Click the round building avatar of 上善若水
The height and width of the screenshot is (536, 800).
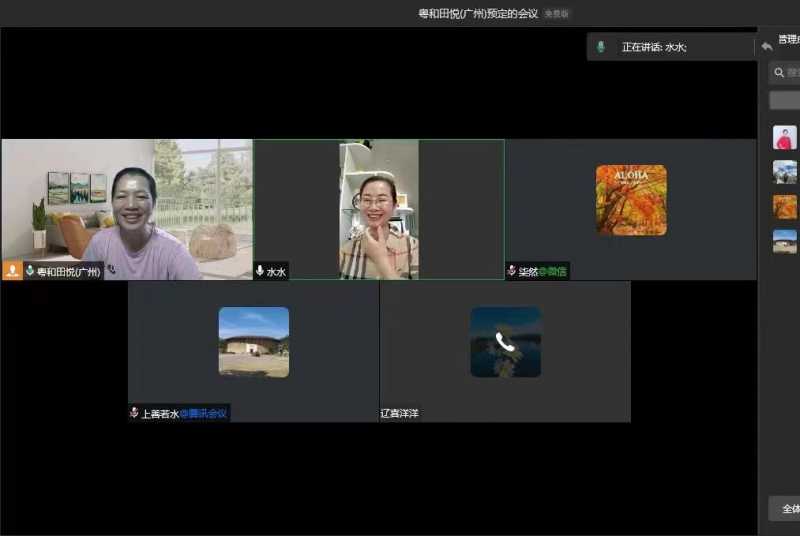click(254, 342)
